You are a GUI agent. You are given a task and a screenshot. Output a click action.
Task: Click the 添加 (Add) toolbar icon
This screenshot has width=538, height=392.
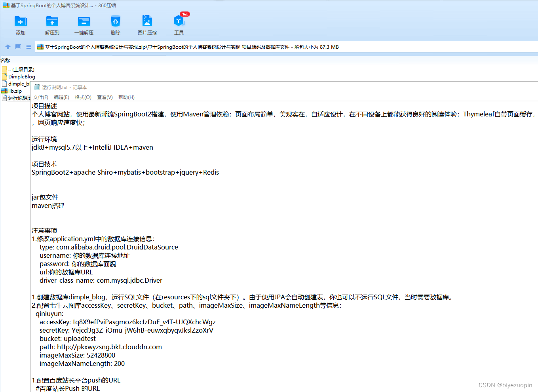point(20,21)
